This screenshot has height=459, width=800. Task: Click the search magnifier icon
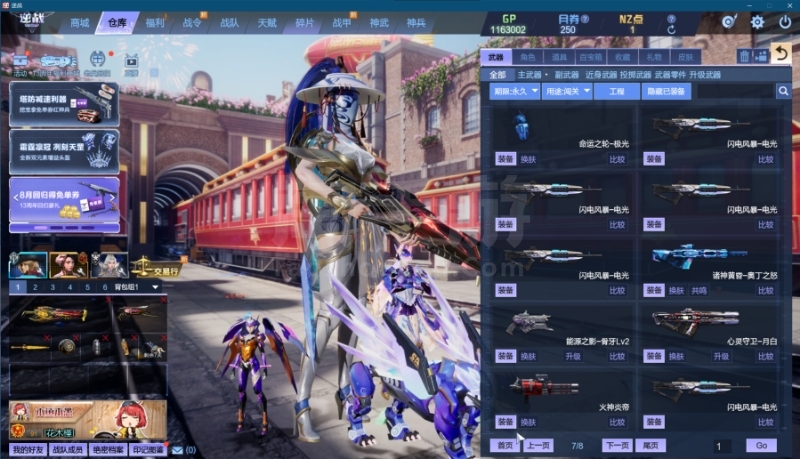coord(783,91)
